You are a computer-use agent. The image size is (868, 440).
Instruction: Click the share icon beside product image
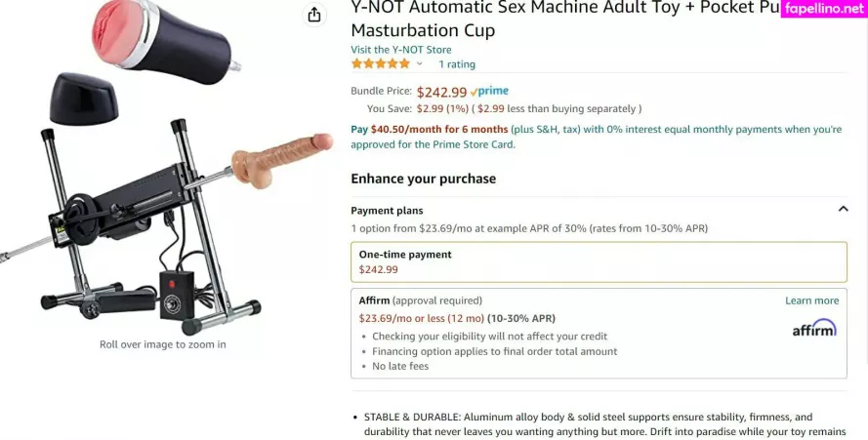pos(313,15)
